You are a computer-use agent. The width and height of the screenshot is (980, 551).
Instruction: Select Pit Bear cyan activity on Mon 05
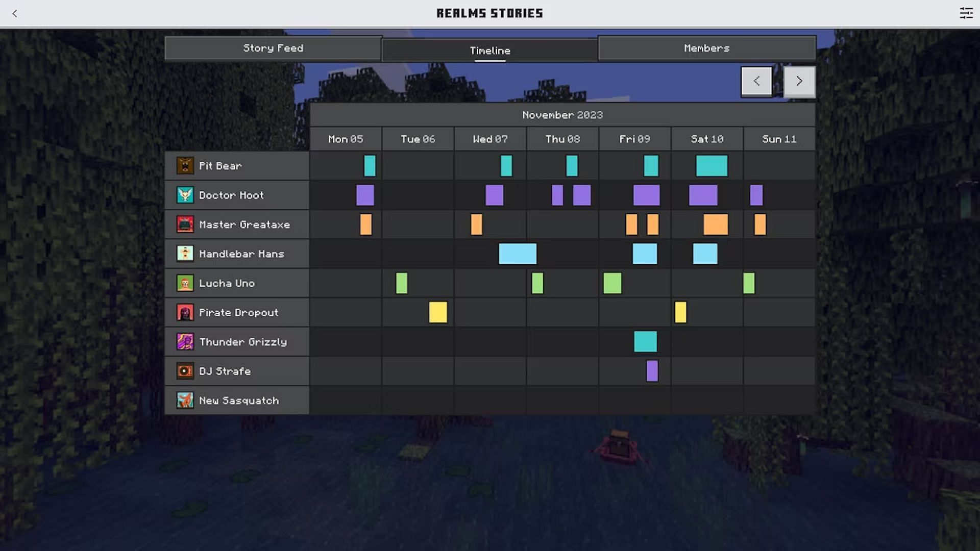369,165
